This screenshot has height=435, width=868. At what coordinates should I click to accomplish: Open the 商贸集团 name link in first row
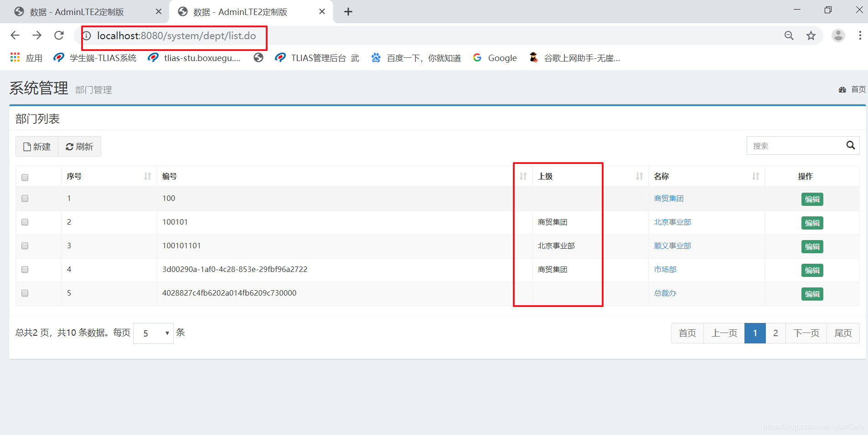[x=669, y=199]
